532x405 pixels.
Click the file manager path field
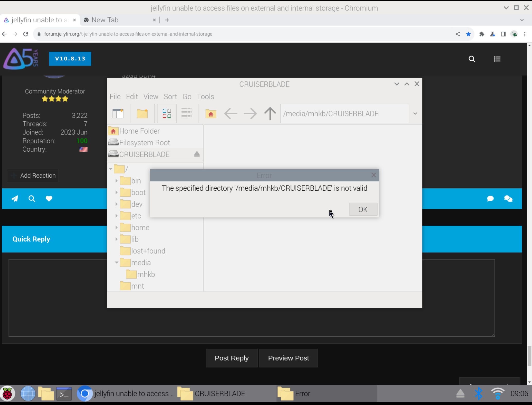(x=344, y=114)
